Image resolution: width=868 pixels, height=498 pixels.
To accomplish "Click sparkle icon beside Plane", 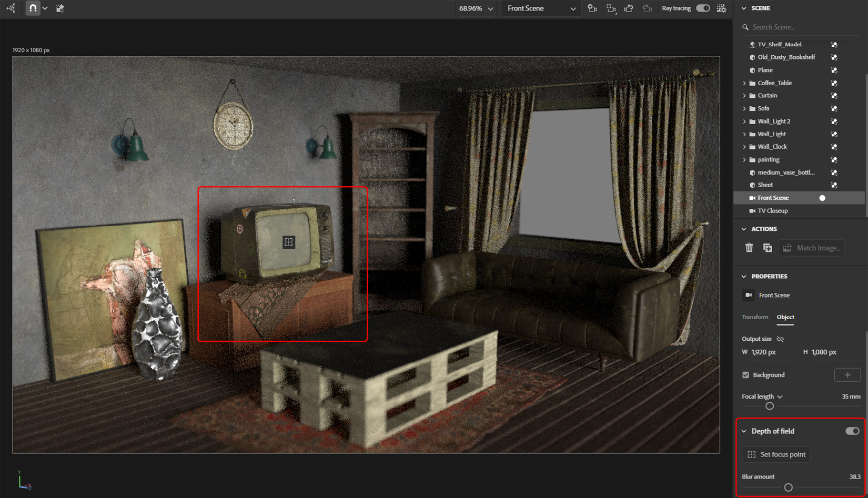I will [x=834, y=70].
